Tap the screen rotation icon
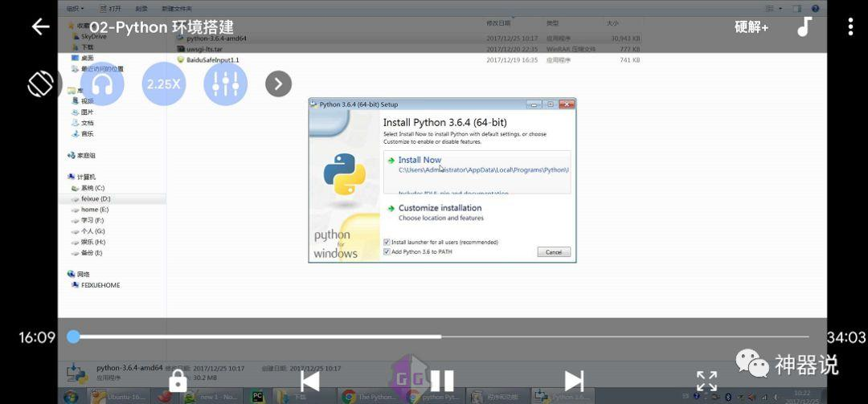 pyautogui.click(x=41, y=84)
